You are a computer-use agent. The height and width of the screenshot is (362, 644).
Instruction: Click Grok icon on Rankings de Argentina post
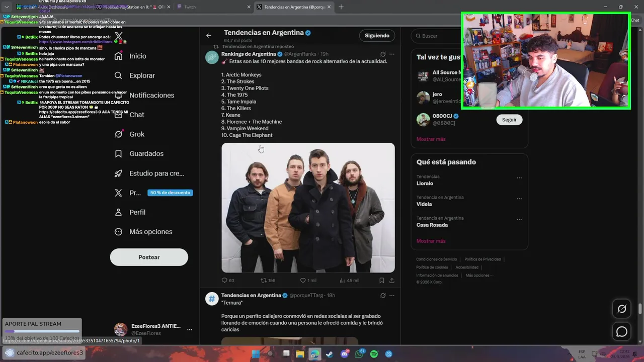(383, 54)
